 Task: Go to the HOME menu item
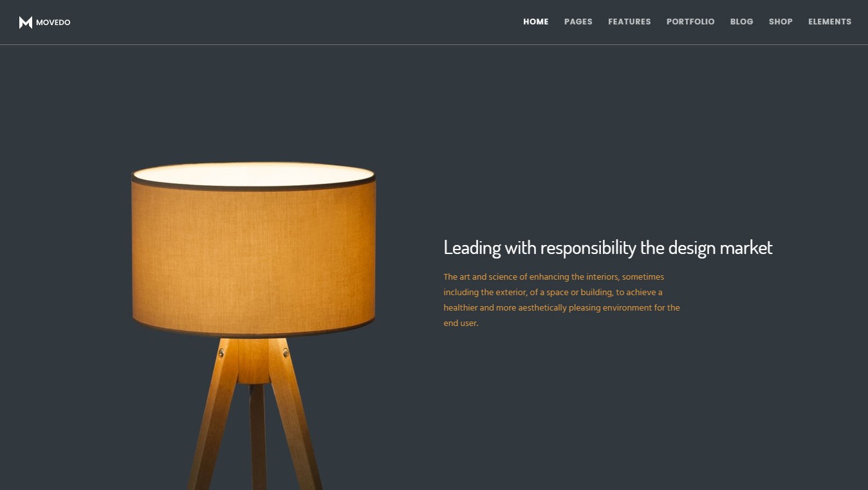point(536,22)
